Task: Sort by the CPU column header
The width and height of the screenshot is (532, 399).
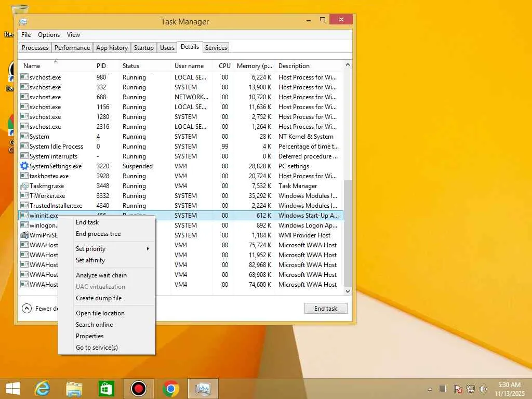Action: [224, 66]
